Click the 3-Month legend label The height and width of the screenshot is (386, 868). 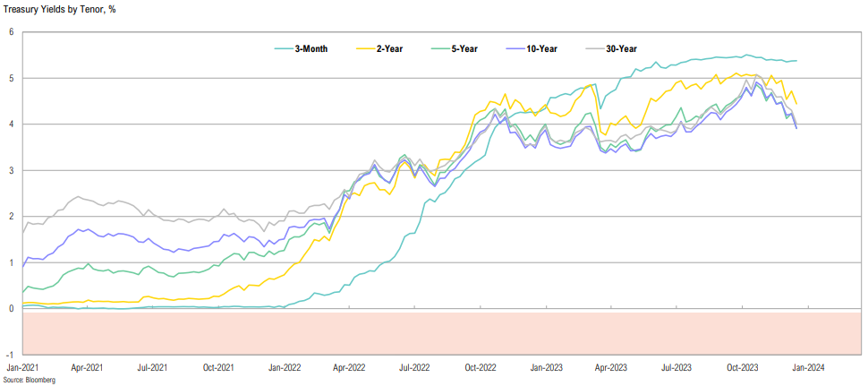(x=311, y=48)
